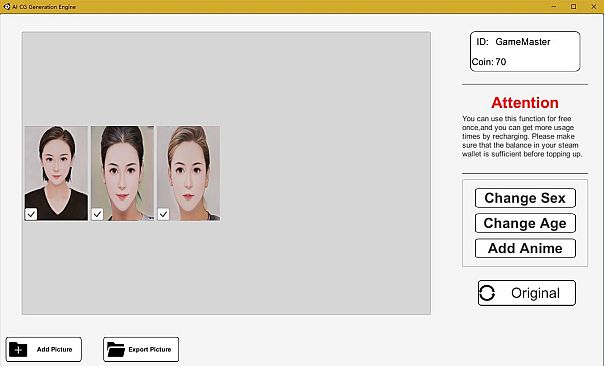Select the middle portrait with dark pulled-back hair
This screenshot has height=366, width=604.
[122, 173]
